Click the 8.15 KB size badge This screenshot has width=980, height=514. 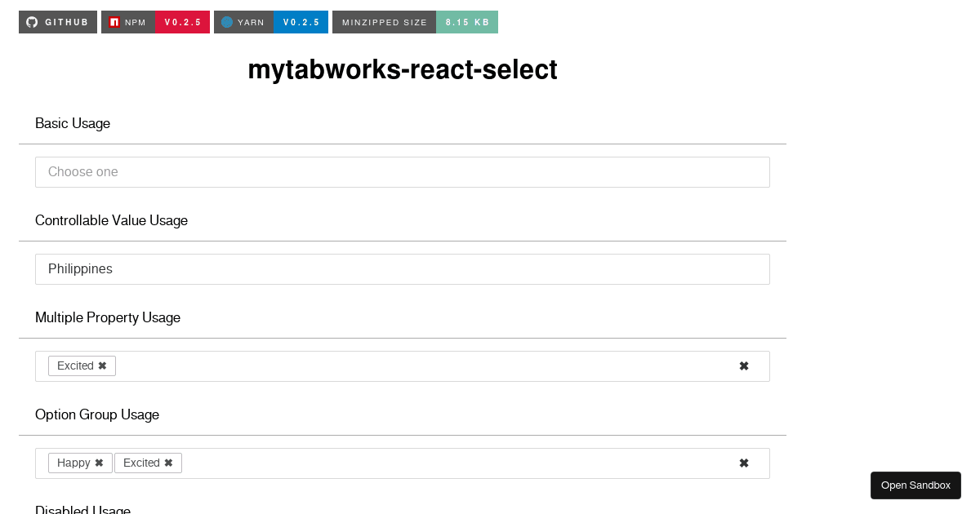point(466,22)
